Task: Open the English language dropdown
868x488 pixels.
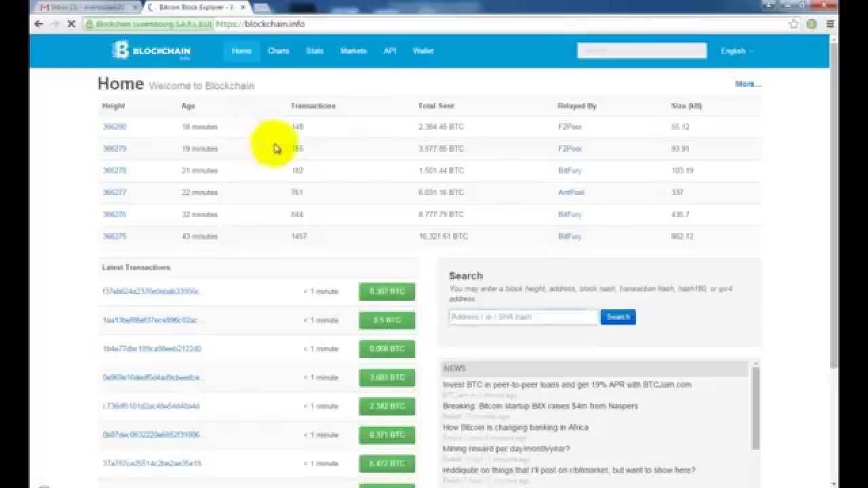Action: [x=736, y=51]
